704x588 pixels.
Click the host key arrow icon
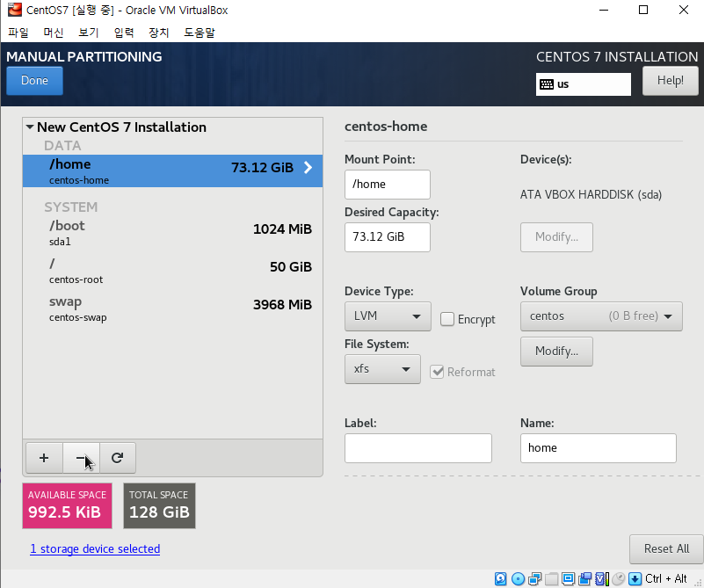[635, 578]
